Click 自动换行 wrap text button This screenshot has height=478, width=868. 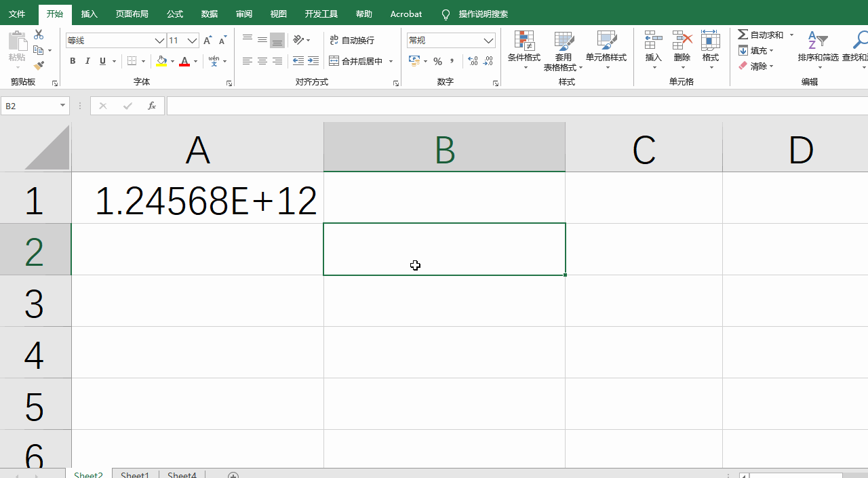[352, 41]
